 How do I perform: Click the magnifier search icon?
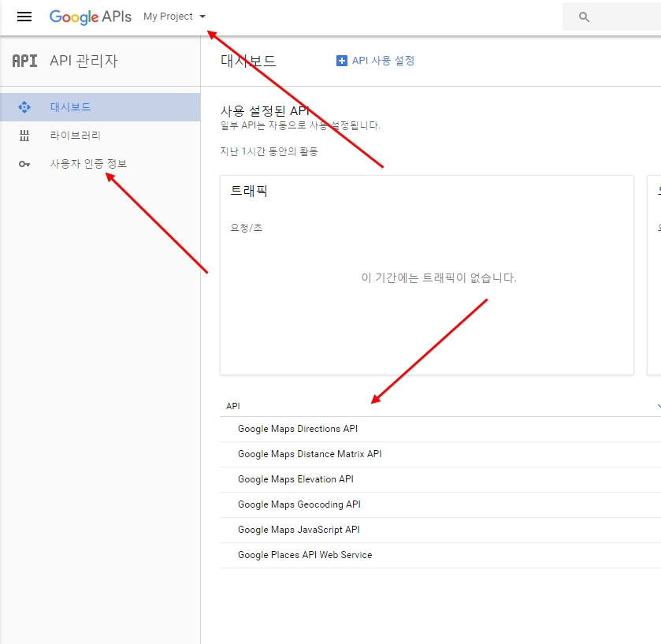(x=584, y=17)
